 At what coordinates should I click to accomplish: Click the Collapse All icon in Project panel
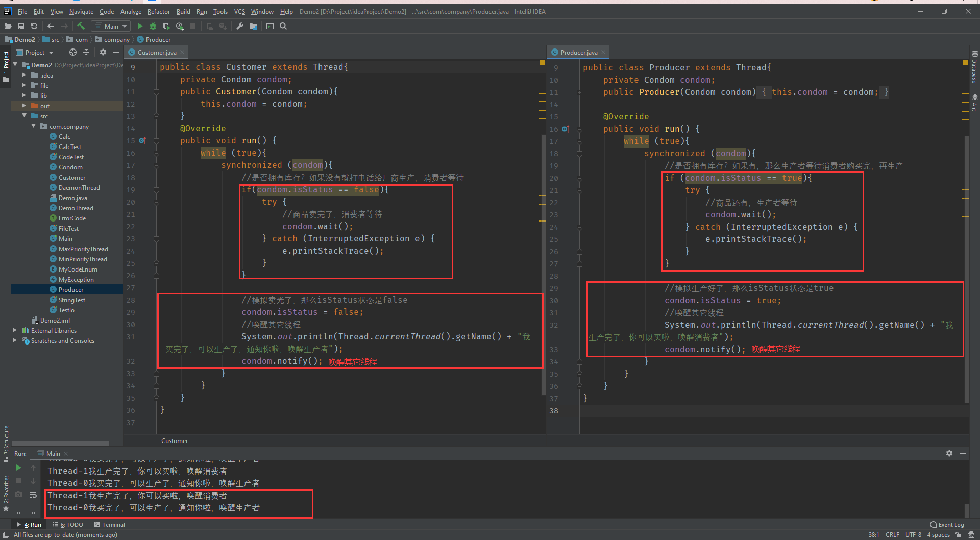click(x=86, y=52)
